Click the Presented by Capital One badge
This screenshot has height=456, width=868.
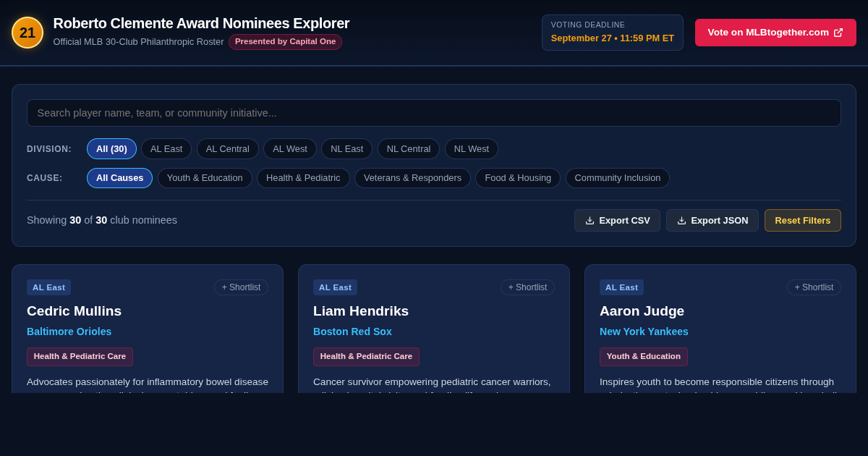(285, 42)
